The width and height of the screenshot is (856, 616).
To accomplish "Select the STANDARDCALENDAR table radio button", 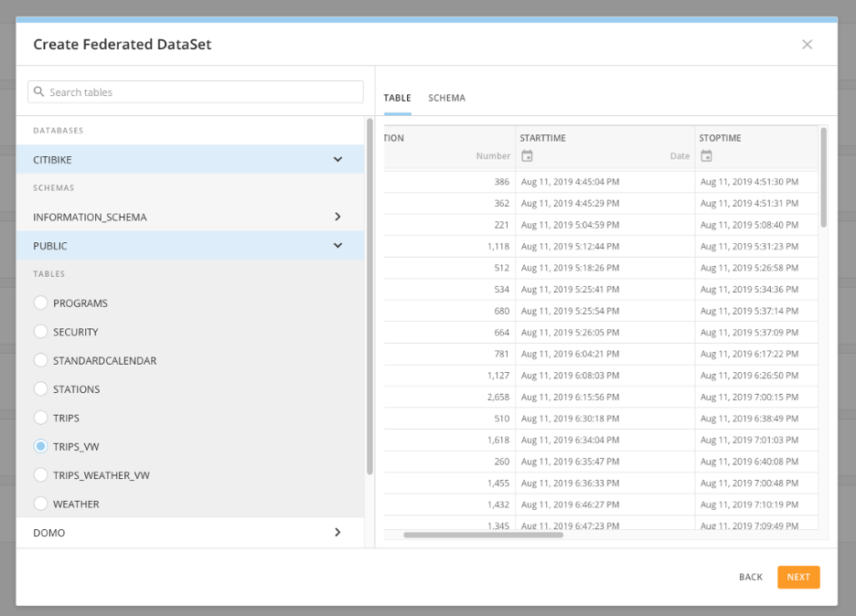I will pos(41,360).
